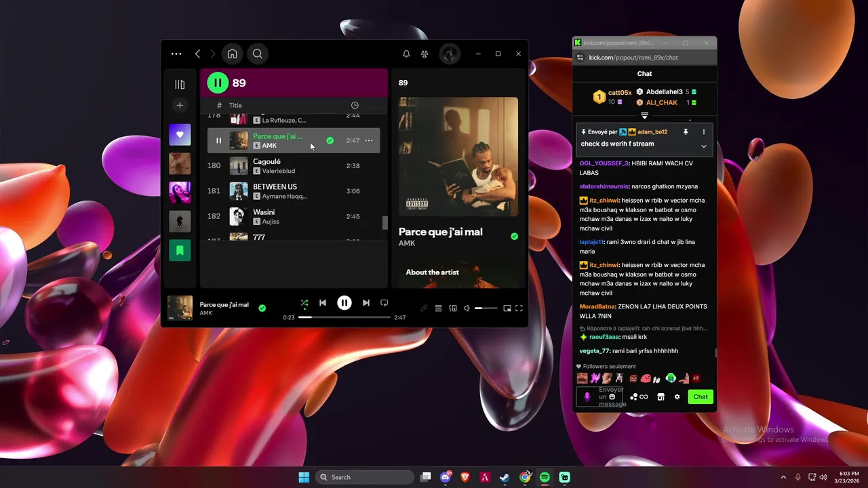Open the Spotify profile avatar menu
Viewport: 868px width, 488px height.
click(x=449, y=54)
